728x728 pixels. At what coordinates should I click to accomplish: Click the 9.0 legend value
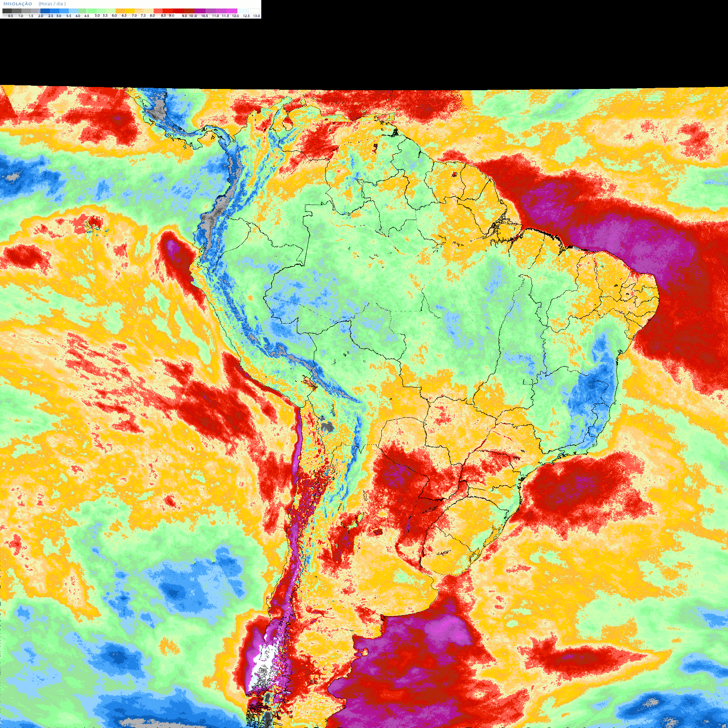click(171, 15)
